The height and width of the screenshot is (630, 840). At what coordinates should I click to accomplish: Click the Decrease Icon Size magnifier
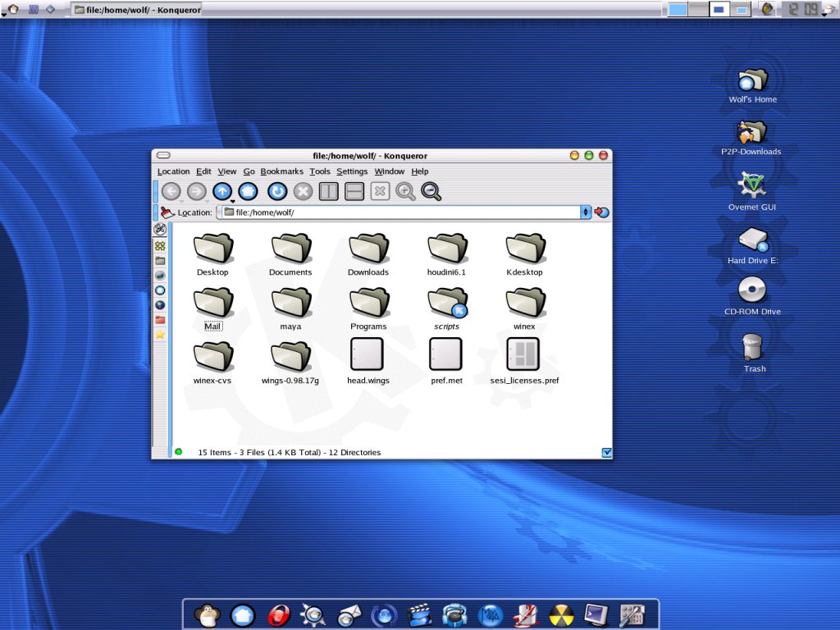[x=431, y=191]
